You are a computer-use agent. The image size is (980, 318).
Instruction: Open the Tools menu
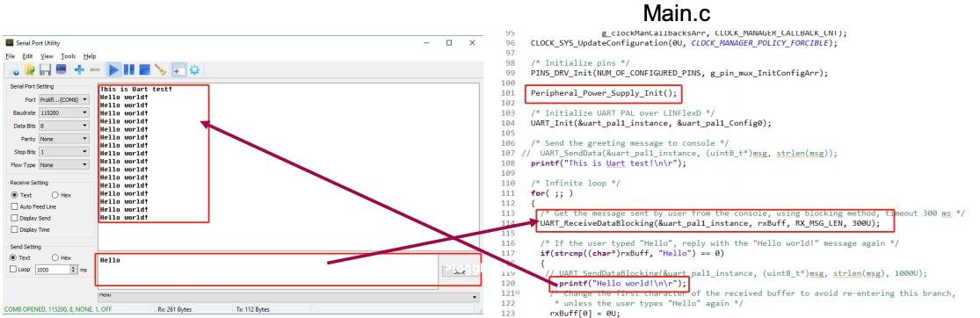click(x=68, y=56)
